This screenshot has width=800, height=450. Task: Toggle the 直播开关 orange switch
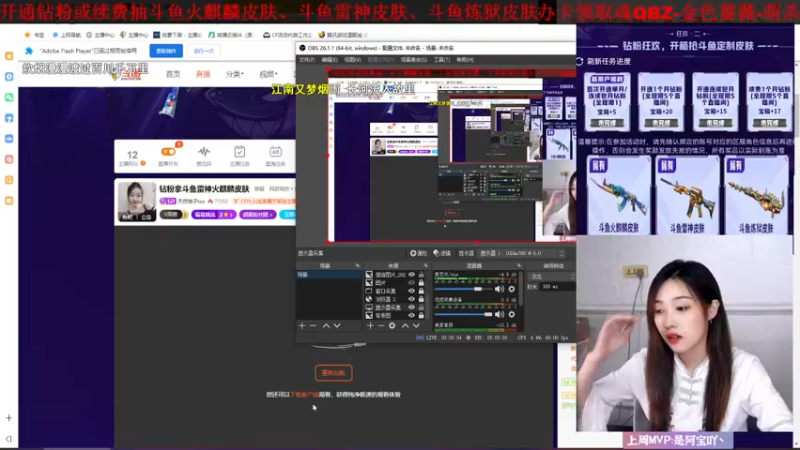[x=168, y=152]
